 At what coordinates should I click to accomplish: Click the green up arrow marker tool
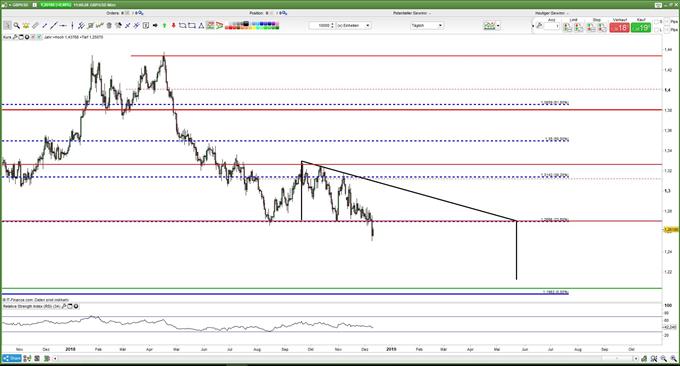(x=164, y=26)
